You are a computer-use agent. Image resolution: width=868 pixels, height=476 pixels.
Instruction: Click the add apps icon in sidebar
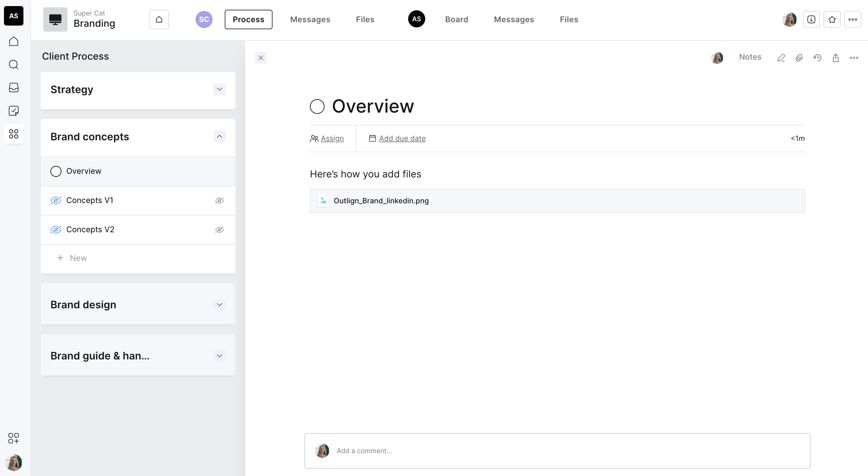13,438
